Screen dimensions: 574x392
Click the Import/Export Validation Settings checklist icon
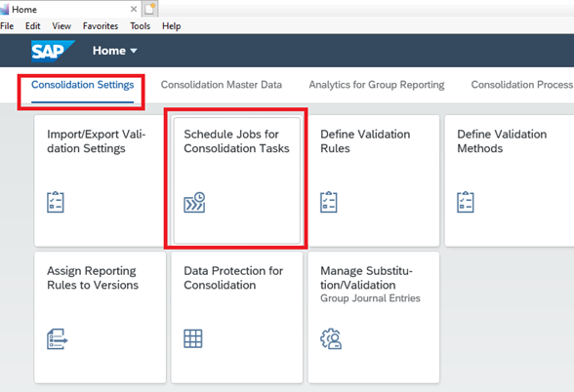click(x=56, y=202)
